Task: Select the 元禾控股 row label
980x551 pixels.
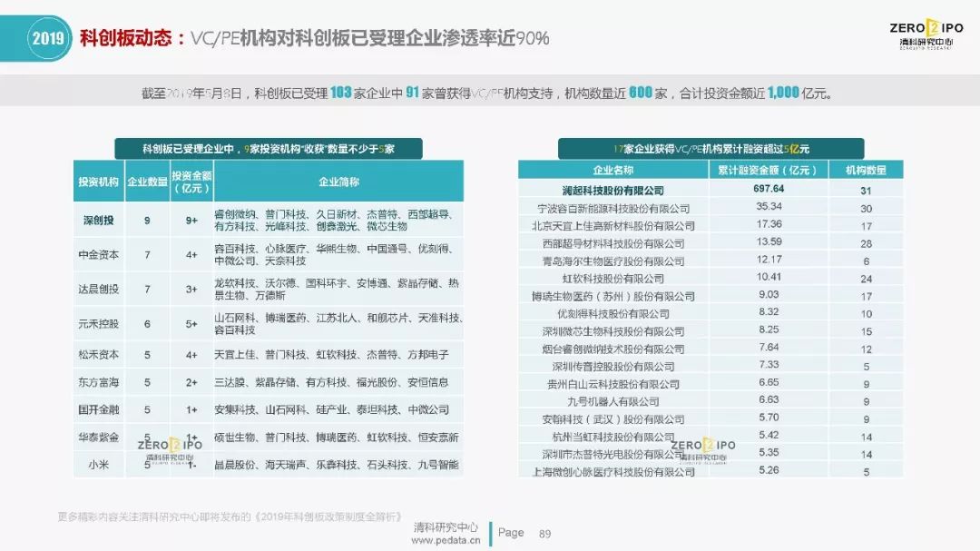Action: tap(97, 323)
